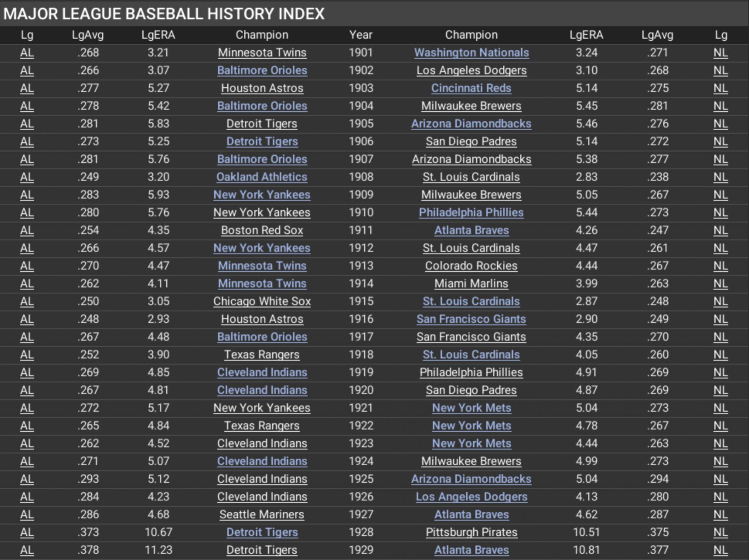This screenshot has width=749, height=560.
Task: Select the 1926 Los Angeles Dodgers link
Action: pos(471,497)
